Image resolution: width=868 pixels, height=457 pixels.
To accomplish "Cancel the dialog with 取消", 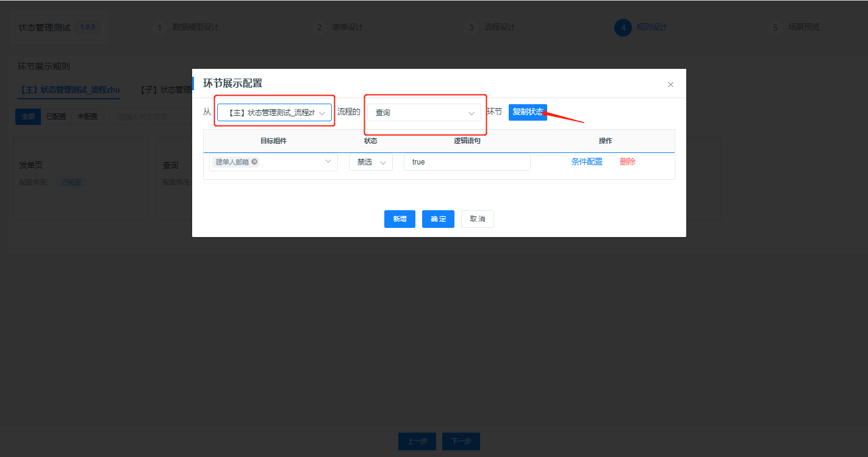I will click(478, 219).
